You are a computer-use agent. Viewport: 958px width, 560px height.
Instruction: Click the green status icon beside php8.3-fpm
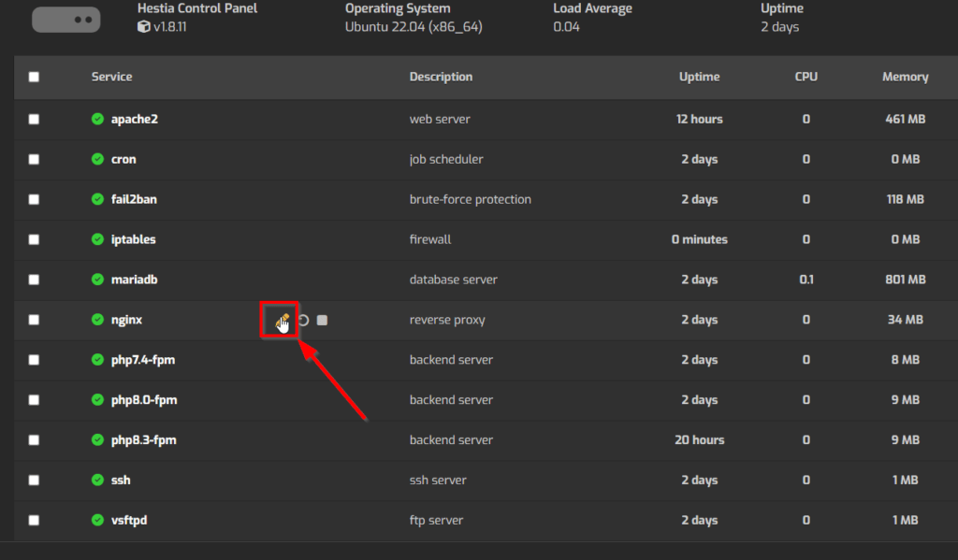97,439
